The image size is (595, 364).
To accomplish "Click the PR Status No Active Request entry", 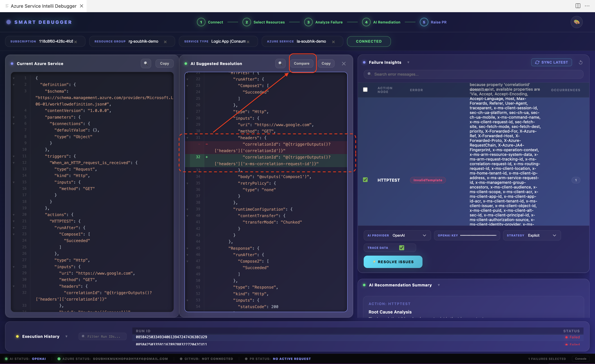I will 278,359.
